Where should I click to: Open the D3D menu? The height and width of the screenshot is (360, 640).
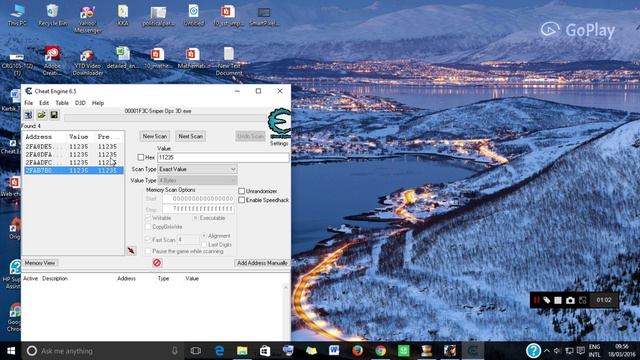click(x=80, y=103)
